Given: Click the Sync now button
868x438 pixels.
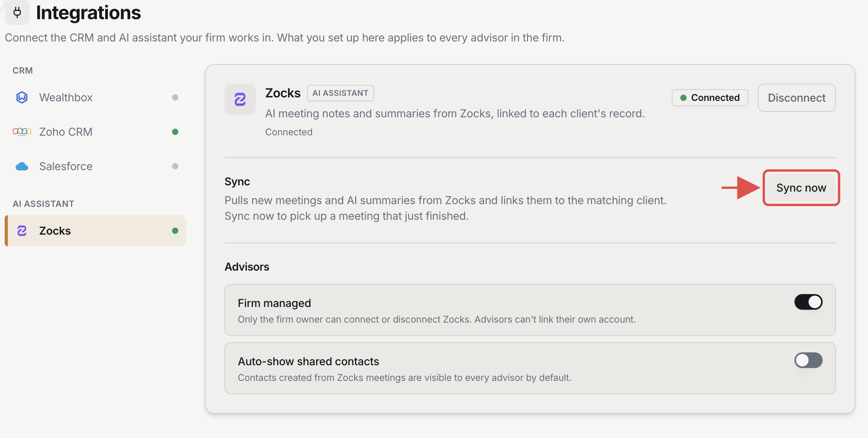Looking at the screenshot, I should pos(801,188).
